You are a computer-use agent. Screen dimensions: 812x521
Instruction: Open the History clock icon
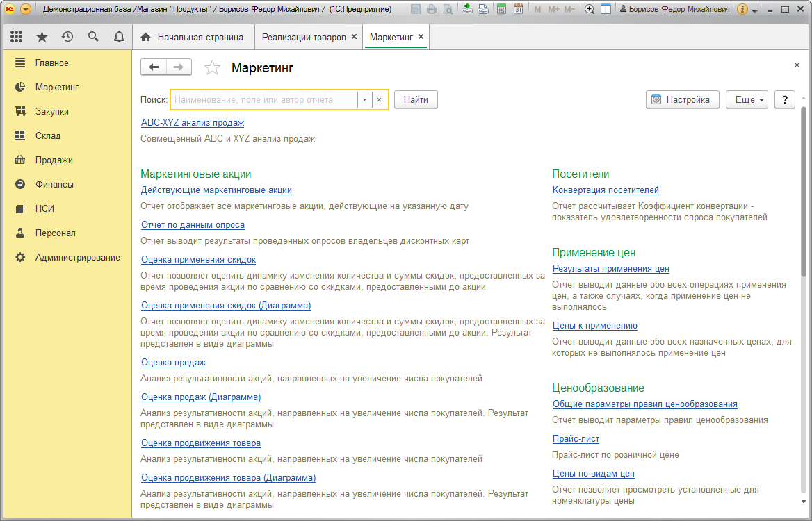click(67, 36)
